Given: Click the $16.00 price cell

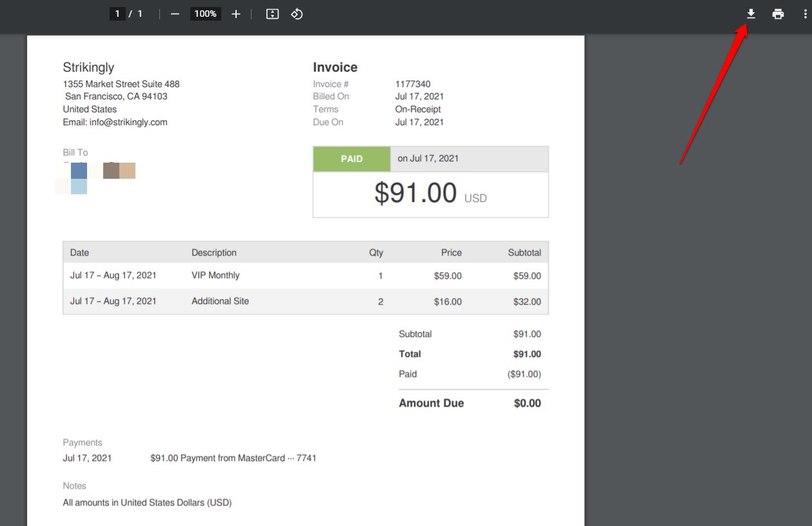Looking at the screenshot, I should [448, 301].
